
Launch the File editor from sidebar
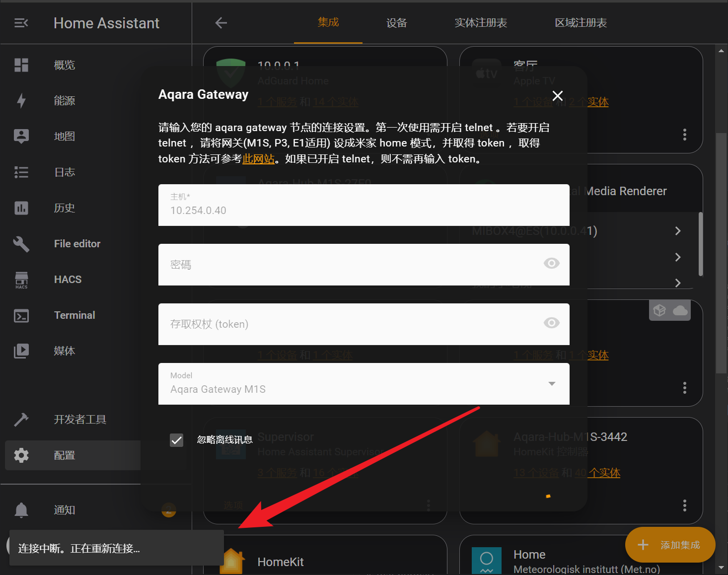coord(77,243)
